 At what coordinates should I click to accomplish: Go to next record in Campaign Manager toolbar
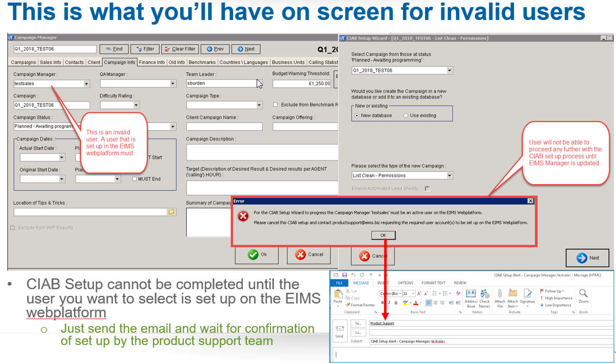click(245, 49)
